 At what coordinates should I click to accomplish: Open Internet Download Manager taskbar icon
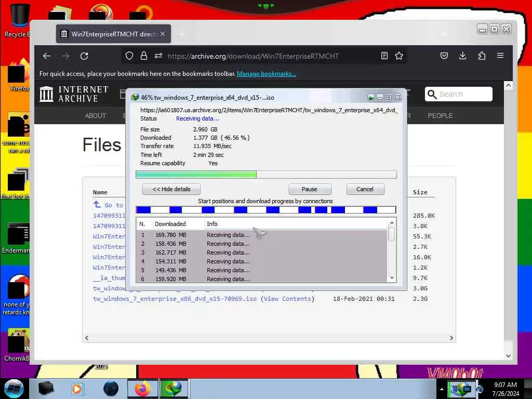[x=174, y=389]
